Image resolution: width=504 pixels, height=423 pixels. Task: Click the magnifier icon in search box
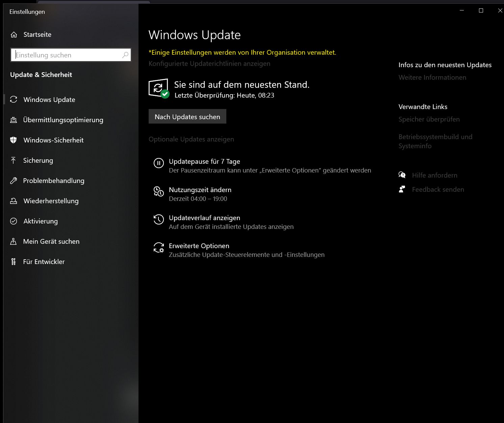[125, 55]
